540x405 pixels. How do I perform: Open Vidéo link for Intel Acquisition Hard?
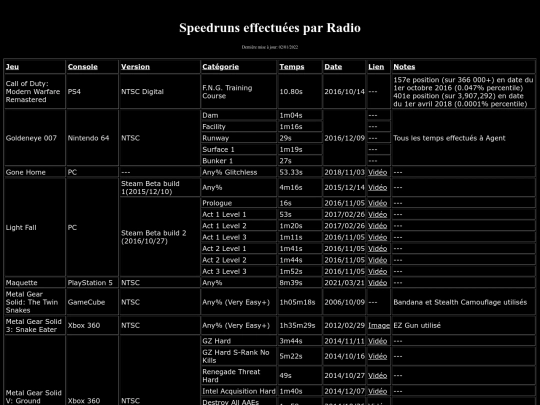coord(377,391)
